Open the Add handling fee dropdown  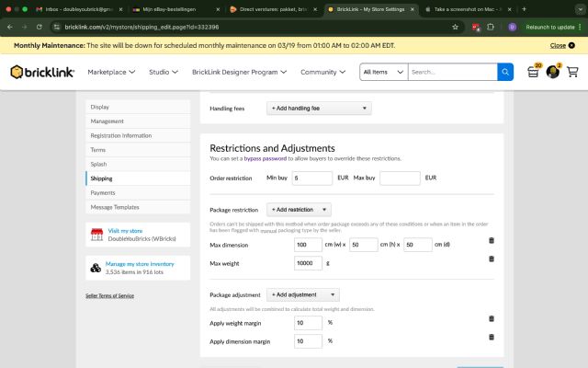pos(319,109)
